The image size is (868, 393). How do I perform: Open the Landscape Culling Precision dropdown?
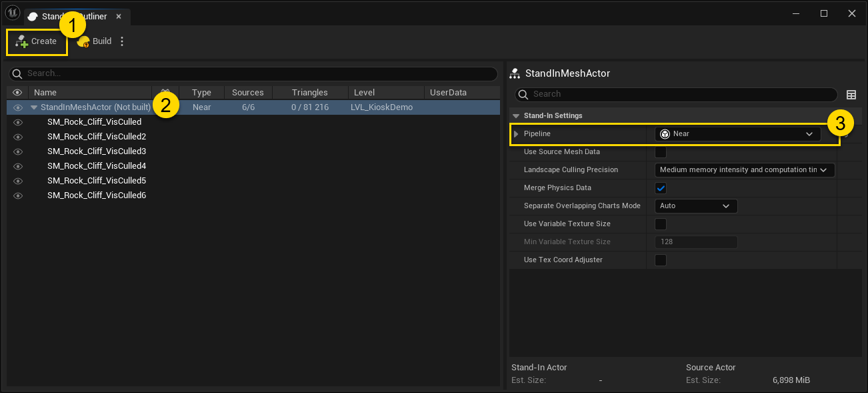tap(744, 169)
